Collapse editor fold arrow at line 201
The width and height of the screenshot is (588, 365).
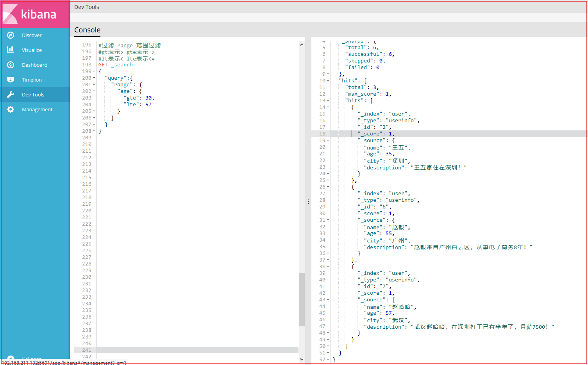94,85
